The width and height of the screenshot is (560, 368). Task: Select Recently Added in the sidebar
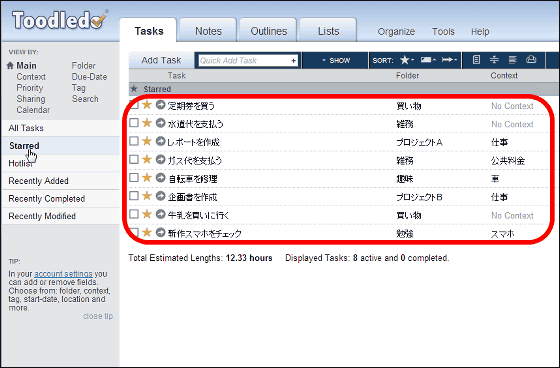[x=60, y=181]
